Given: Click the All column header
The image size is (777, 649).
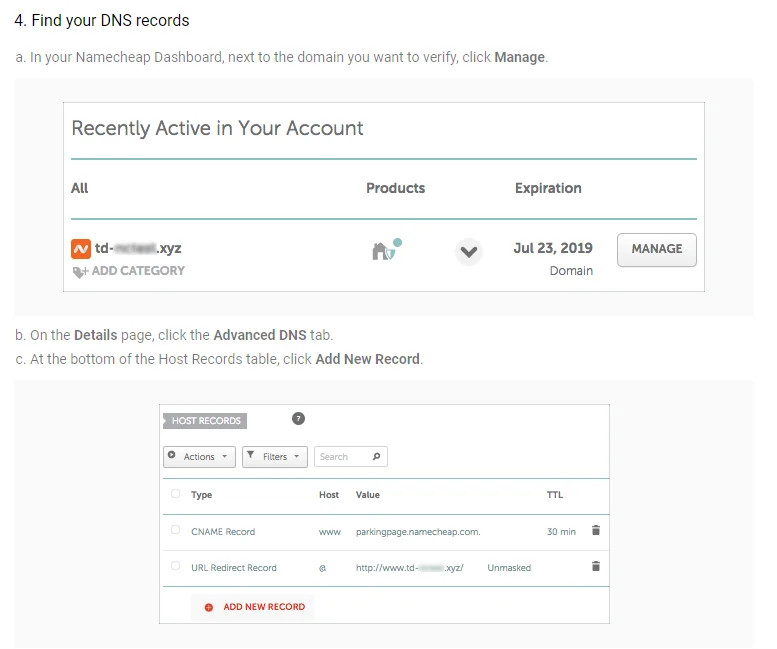Looking at the screenshot, I should (x=80, y=188).
